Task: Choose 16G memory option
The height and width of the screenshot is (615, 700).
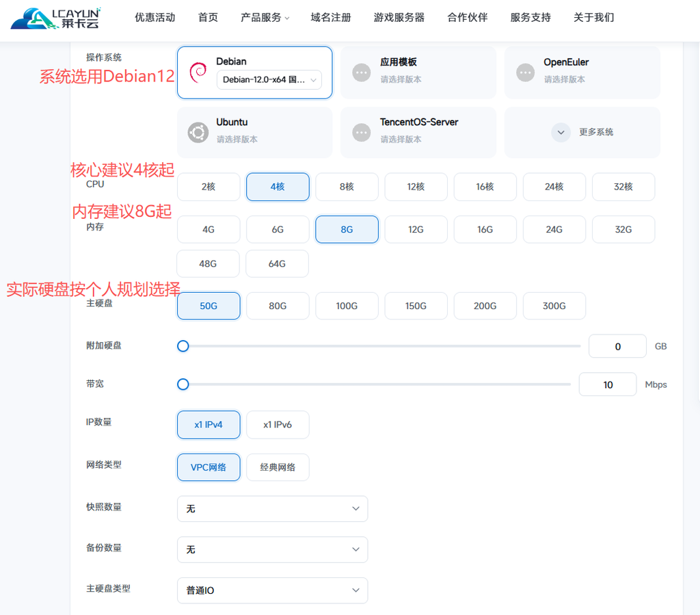Action: tap(485, 230)
